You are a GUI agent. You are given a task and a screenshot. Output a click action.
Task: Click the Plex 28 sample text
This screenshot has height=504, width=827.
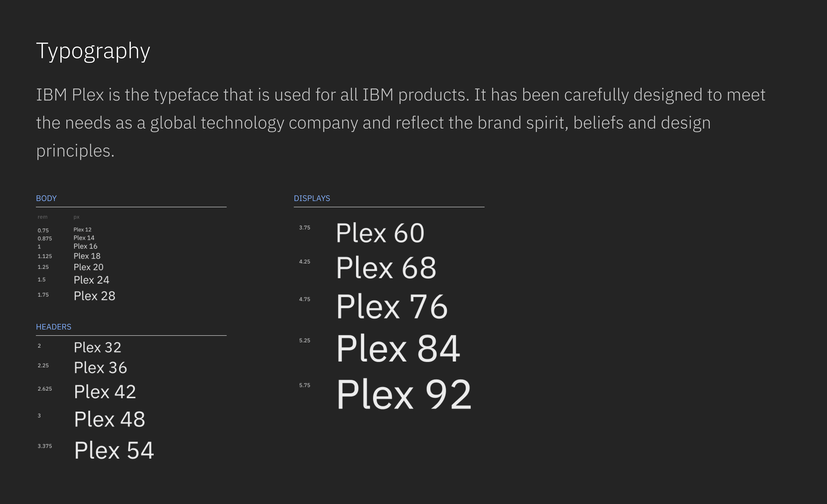click(x=95, y=296)
